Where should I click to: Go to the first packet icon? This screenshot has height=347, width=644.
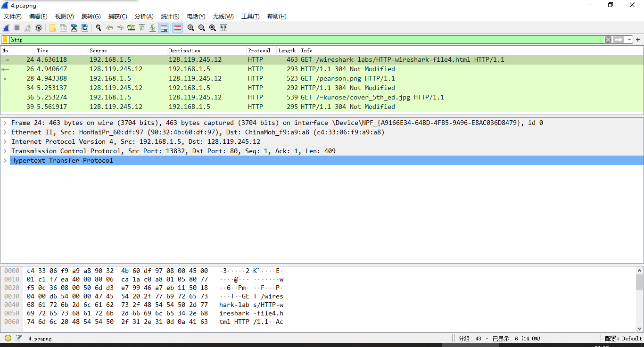pyautogui.click(x=142, y=28)
